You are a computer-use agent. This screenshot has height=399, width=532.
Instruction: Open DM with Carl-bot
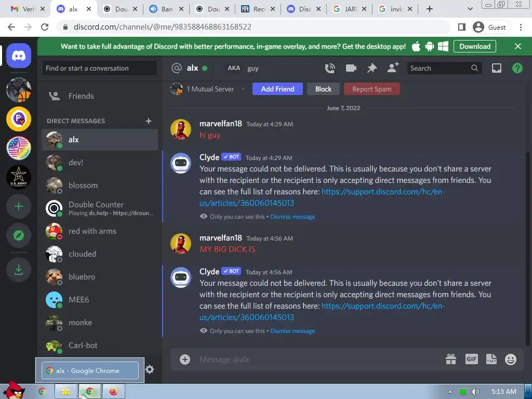click(100, 345)
